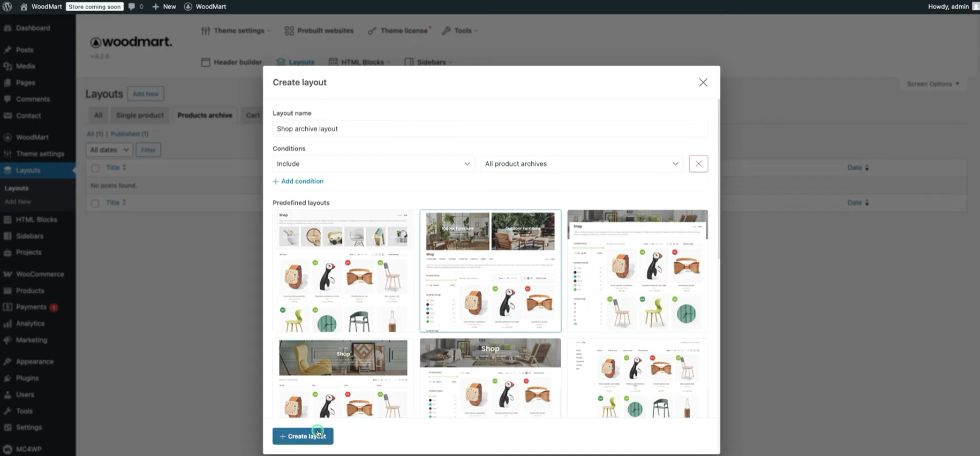Click the WordPress logo in the admin bar
The height and width of the screenshot is (456, 980).
pos(7,6)
